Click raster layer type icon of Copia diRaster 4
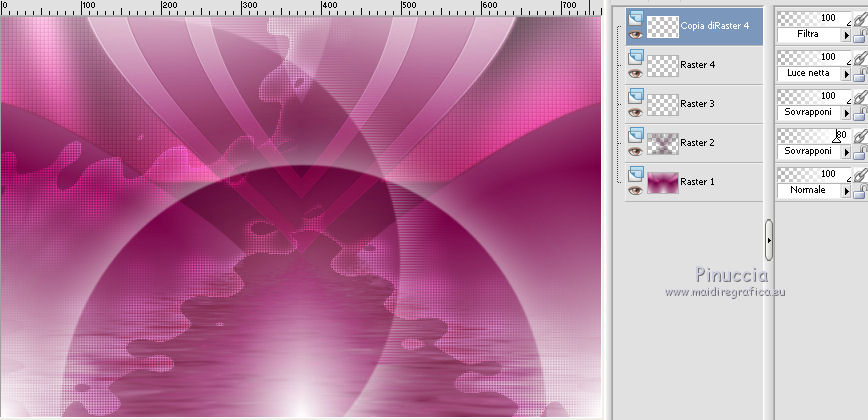 point(636,19)
